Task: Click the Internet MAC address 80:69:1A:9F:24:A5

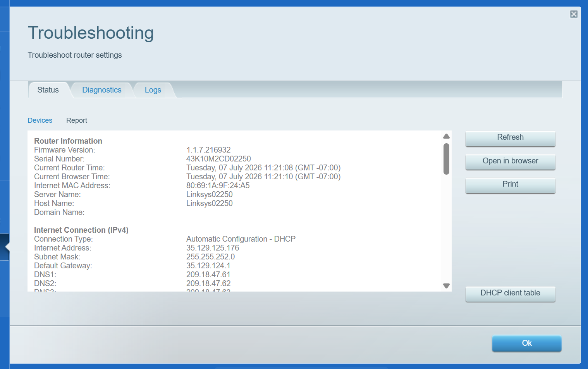Action: click(x=218, y=185)
